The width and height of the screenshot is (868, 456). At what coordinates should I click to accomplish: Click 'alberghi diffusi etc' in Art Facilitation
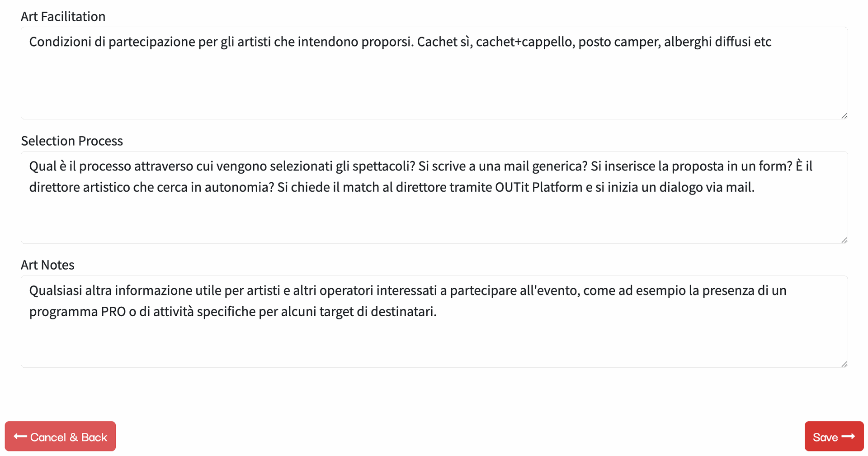(717, 42)
